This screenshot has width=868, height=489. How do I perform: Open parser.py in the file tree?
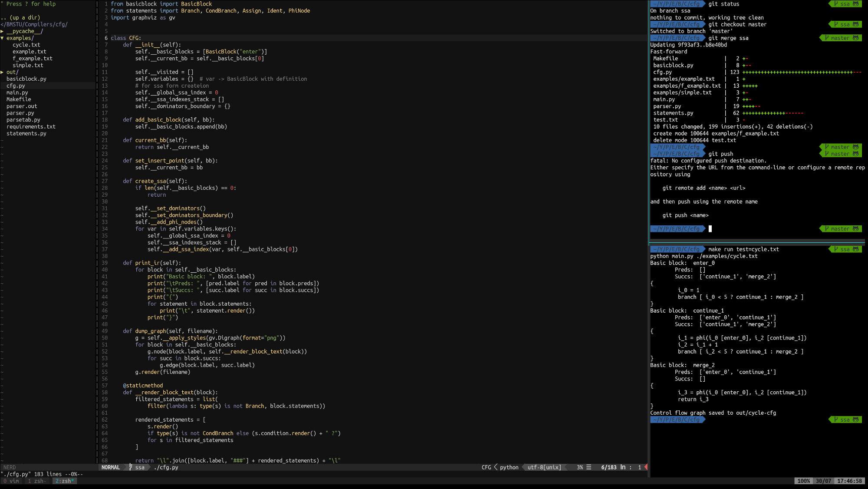point(20,113)
